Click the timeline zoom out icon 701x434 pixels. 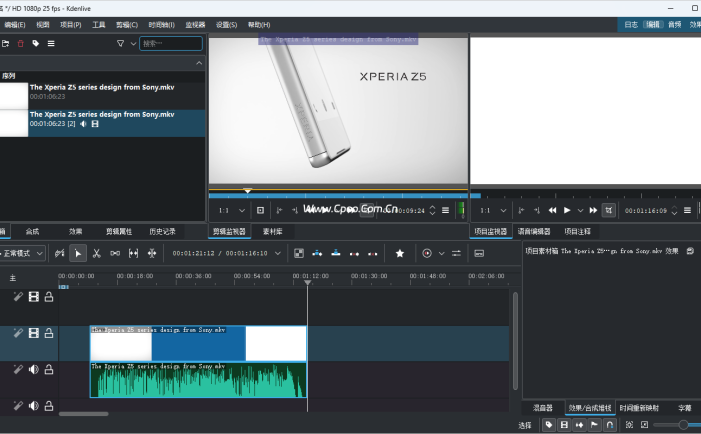coord(644,425)
